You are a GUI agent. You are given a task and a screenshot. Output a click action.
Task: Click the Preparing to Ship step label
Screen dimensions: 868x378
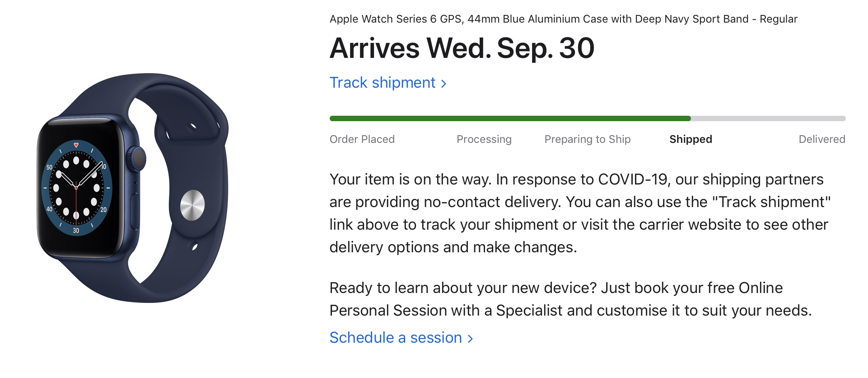click(587, 139)
